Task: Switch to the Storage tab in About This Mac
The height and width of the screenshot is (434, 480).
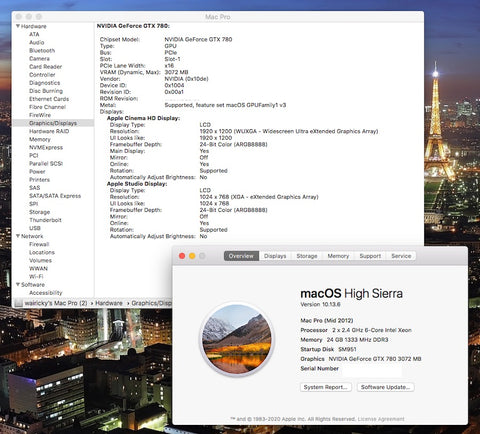Action: click(307, 256)
